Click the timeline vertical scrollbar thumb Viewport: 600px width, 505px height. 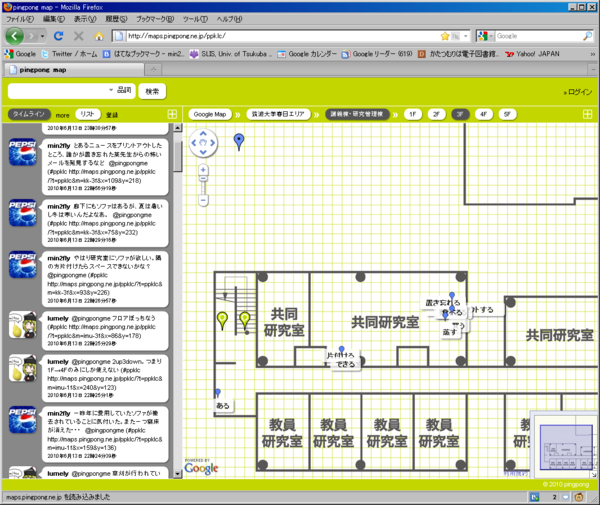[x=178, y=157]
